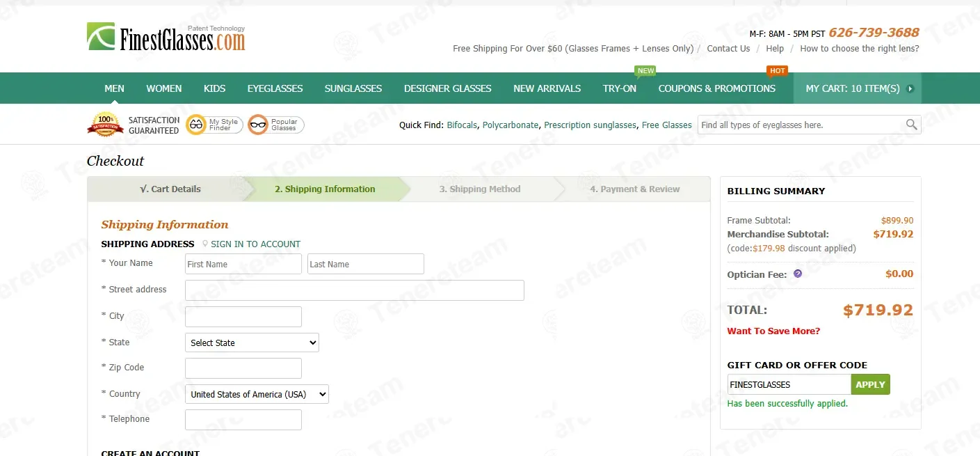
Task: Open the WOMEN menu
Action: coord(164,88)
